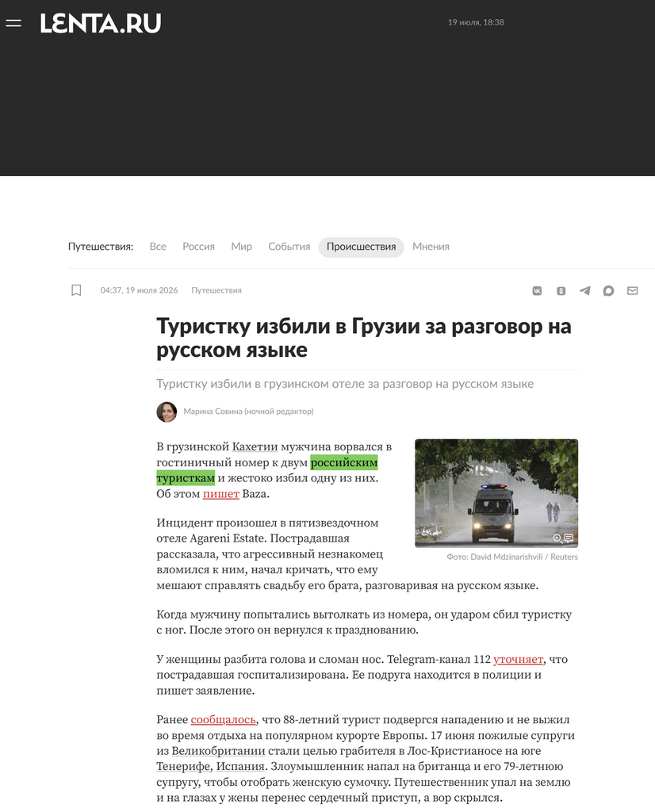Open the Путешествия rubric link beside the date
The image size is (655, 812).
(216, 290)
